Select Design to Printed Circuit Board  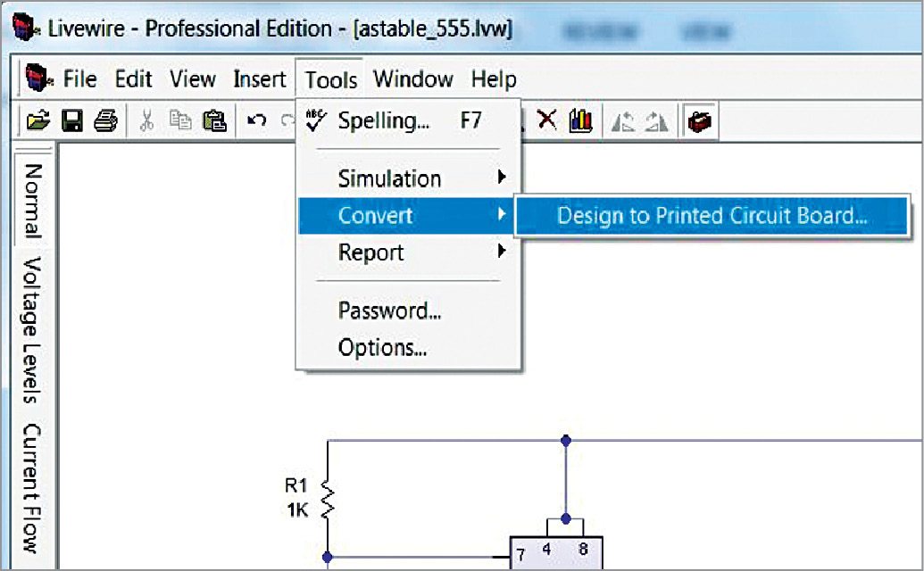[x=711, y=216]
